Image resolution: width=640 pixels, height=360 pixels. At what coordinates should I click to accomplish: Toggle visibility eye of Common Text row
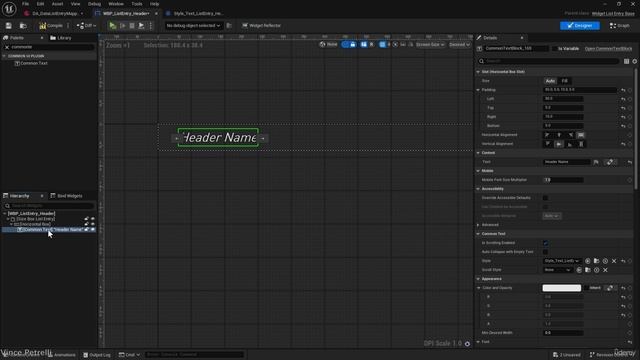click(x=93, y=229)
